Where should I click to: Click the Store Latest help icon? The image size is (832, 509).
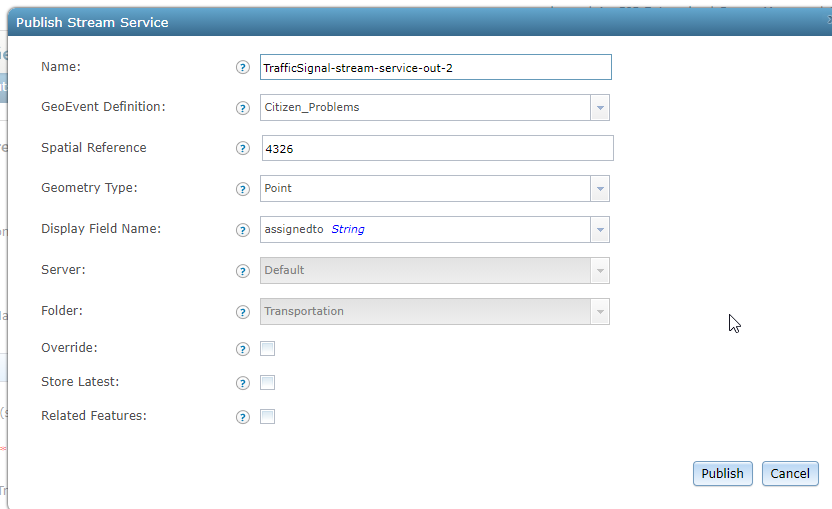click(x=242, y=383)
